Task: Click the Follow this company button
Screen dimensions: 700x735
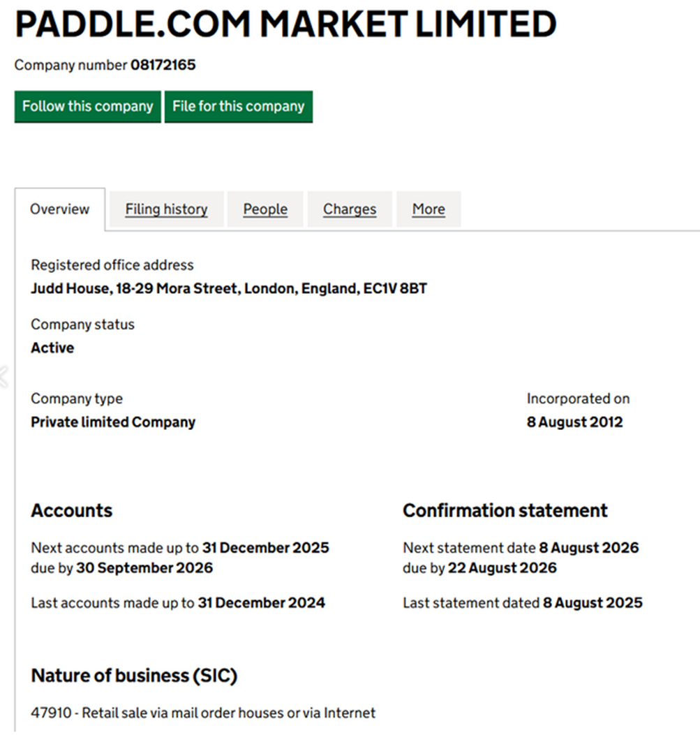Action: [x=87, y=107]
